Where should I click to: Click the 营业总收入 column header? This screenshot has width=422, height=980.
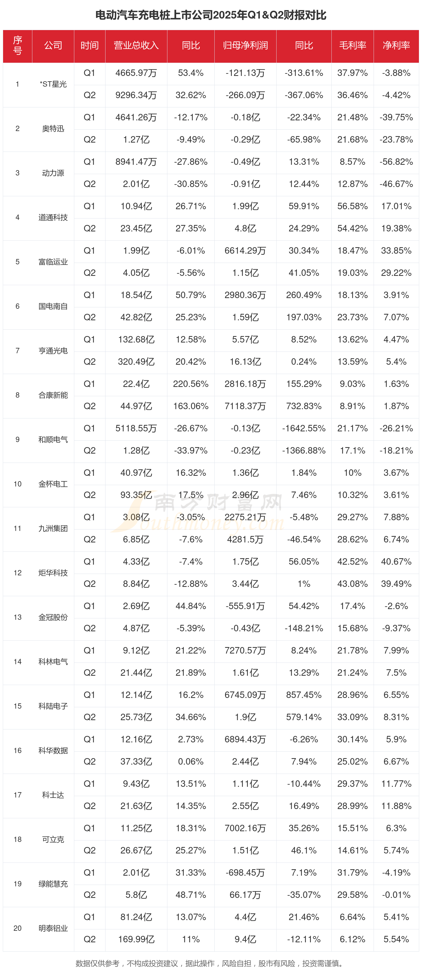[x=136, y=46]
